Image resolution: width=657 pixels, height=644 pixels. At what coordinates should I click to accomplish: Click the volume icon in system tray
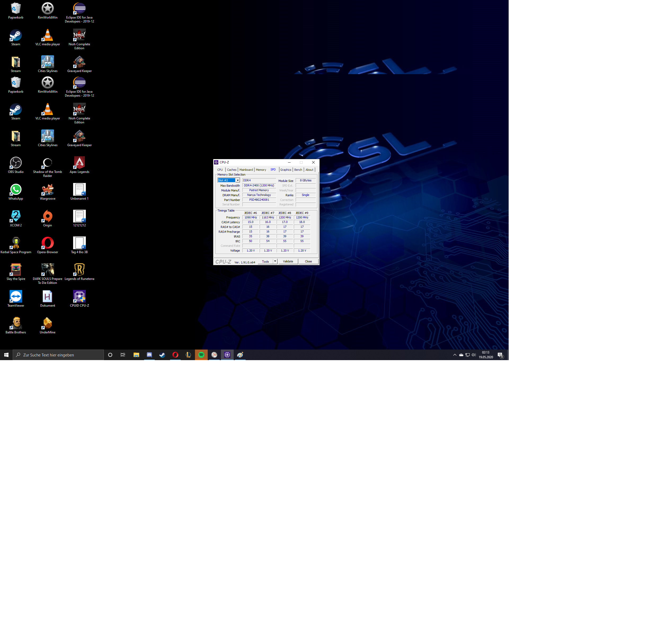point(474,355)
